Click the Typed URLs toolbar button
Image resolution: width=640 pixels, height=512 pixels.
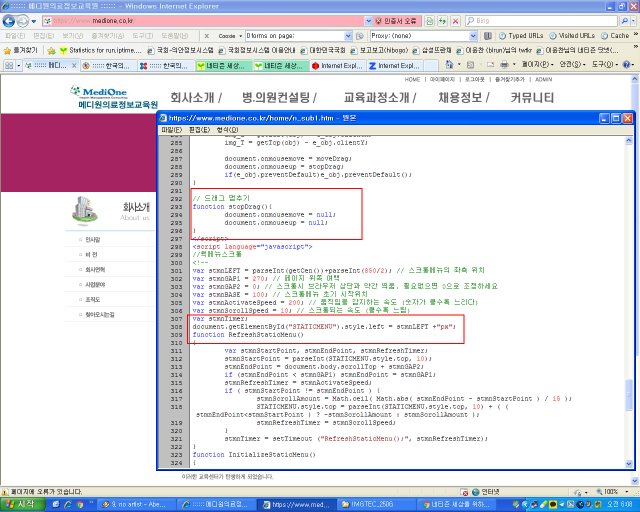521,36
